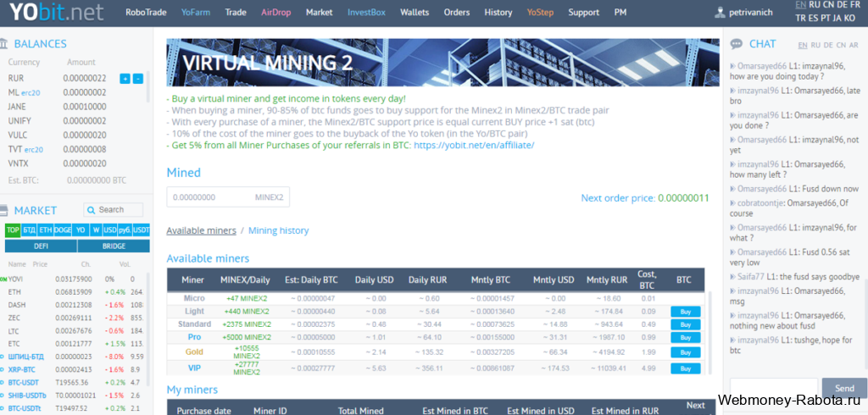Click the Next order price value

pyautogui.click(x=683, y=197)
